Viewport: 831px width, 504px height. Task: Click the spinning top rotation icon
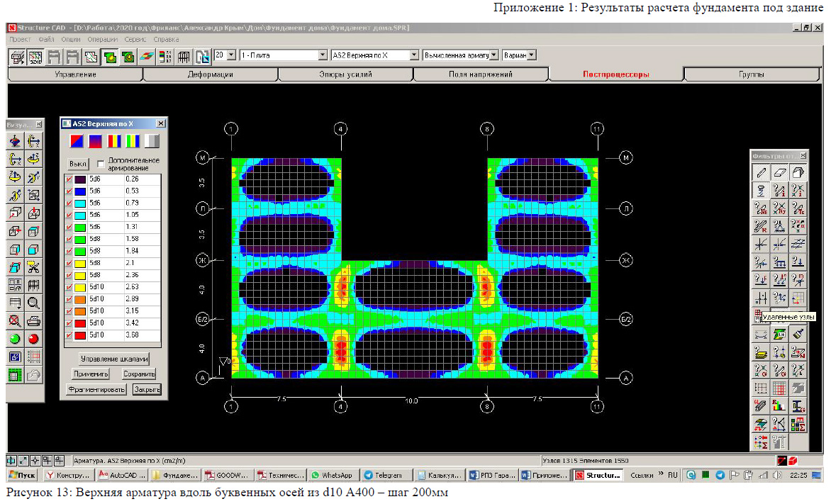(x=15, y=141)
